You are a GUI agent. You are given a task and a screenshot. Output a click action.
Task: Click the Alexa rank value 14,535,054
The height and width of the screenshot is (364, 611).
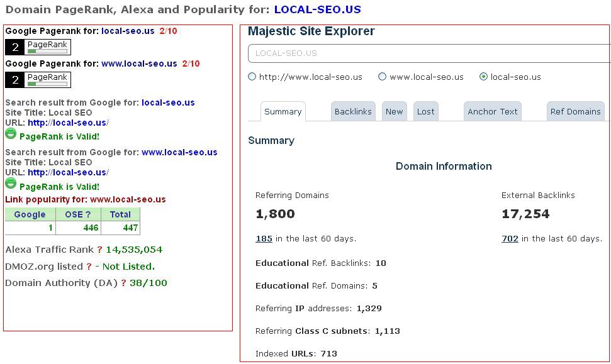click(x=134, y=250)
